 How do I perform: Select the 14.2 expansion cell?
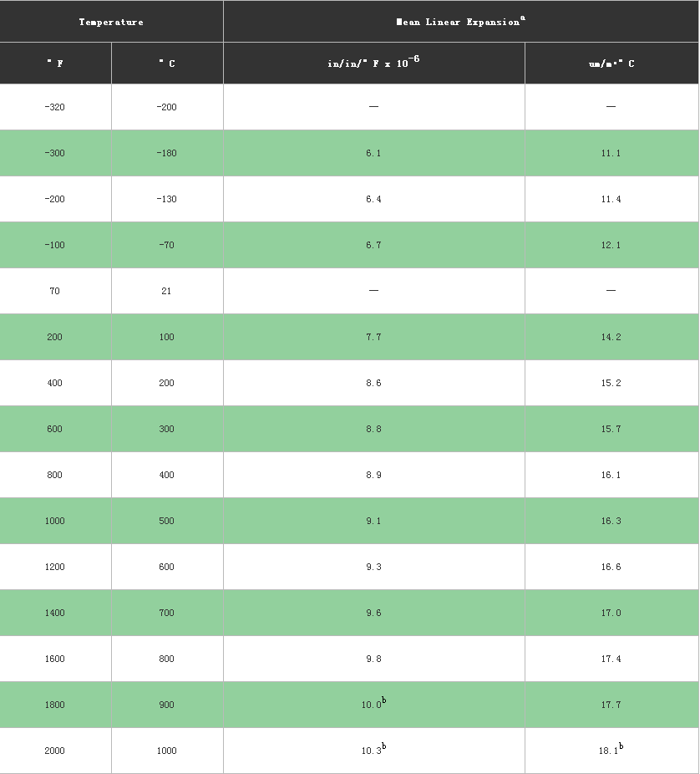(611, 337)
